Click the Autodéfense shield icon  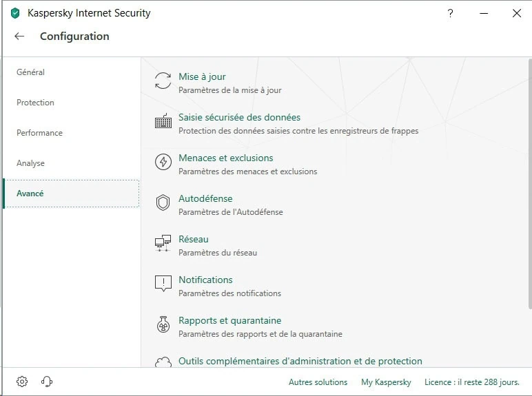click(x=163, y=202)
